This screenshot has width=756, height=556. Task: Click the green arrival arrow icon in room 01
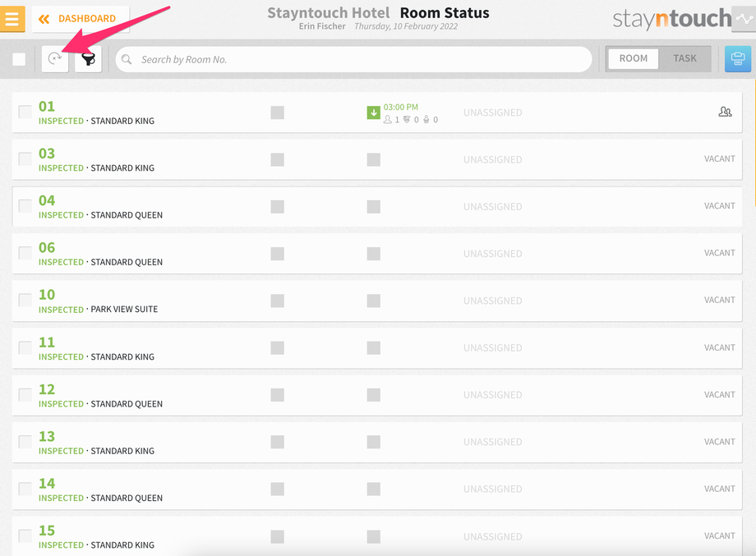click(x=374, y=113)
